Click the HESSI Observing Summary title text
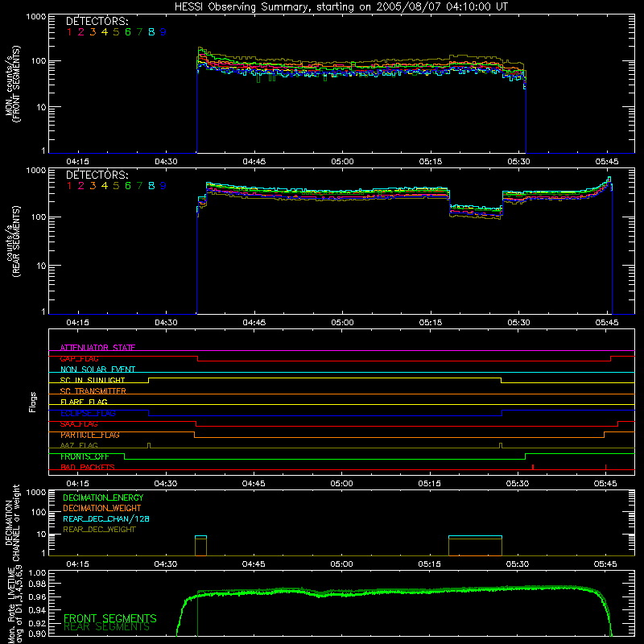 [341, 7]
